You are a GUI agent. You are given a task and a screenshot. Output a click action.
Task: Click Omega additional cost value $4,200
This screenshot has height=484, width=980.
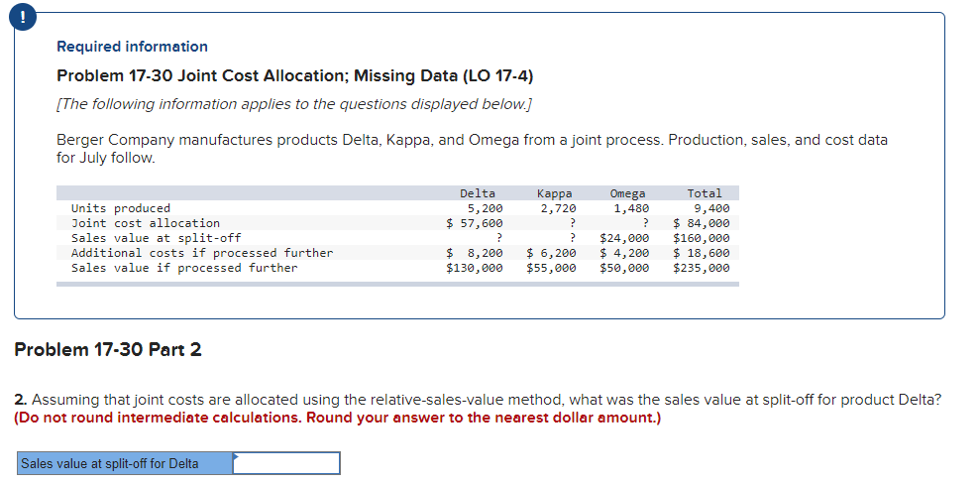pos(624,253)
